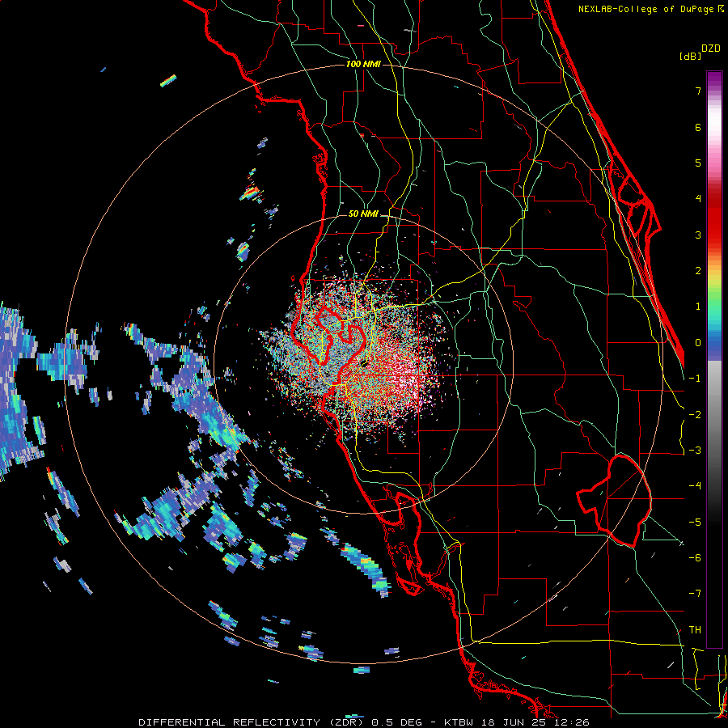Click the -1 value on color scale
This screenshot has height=728, width=728.
[x=695, y=379]
